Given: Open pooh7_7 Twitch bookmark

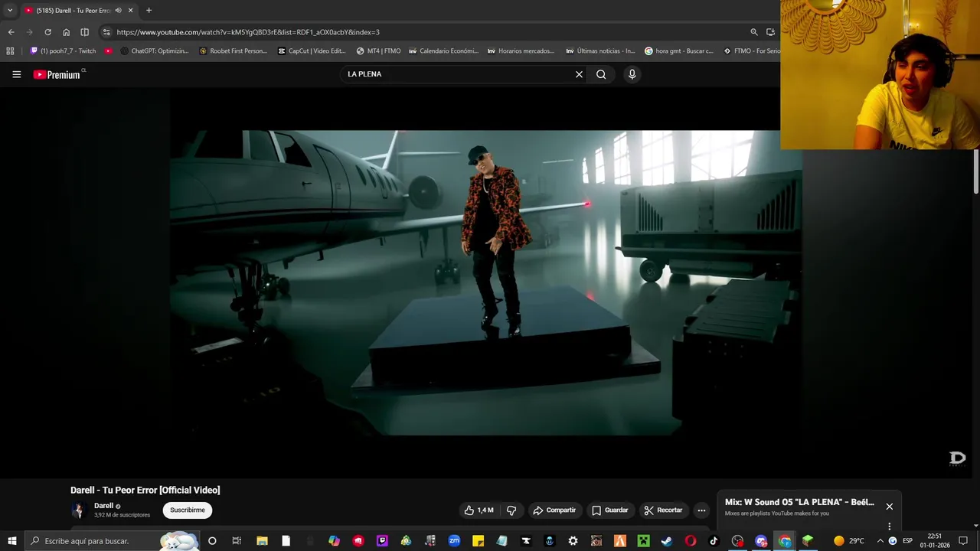Looking at the screenshot, I should 64,51.
